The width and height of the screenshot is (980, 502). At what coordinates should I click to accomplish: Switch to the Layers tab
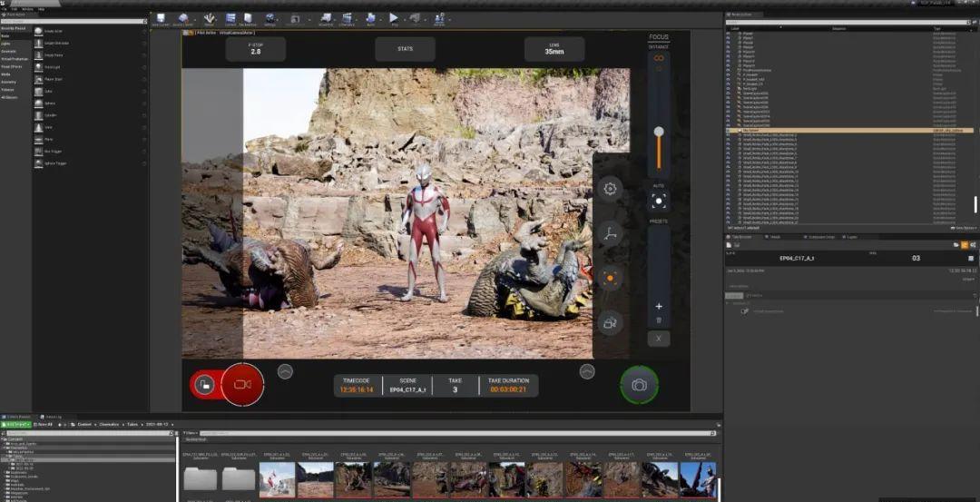(851, 237)
